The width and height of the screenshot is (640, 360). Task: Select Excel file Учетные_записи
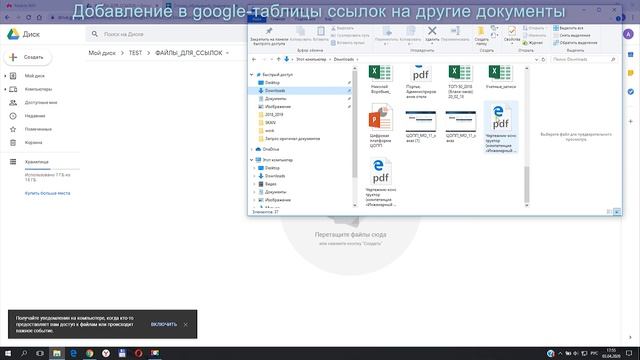click(x=501, y=77)
